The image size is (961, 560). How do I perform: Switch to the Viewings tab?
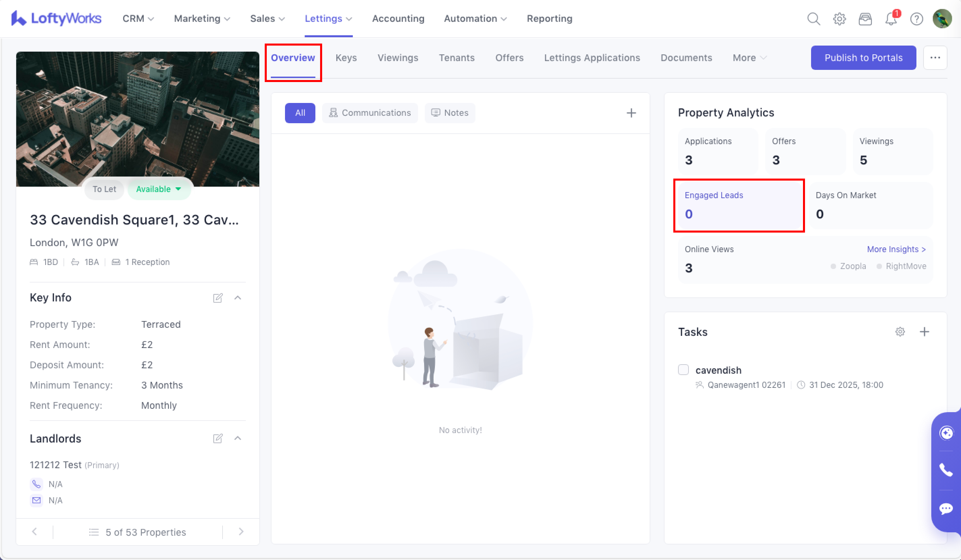(398, 58)
